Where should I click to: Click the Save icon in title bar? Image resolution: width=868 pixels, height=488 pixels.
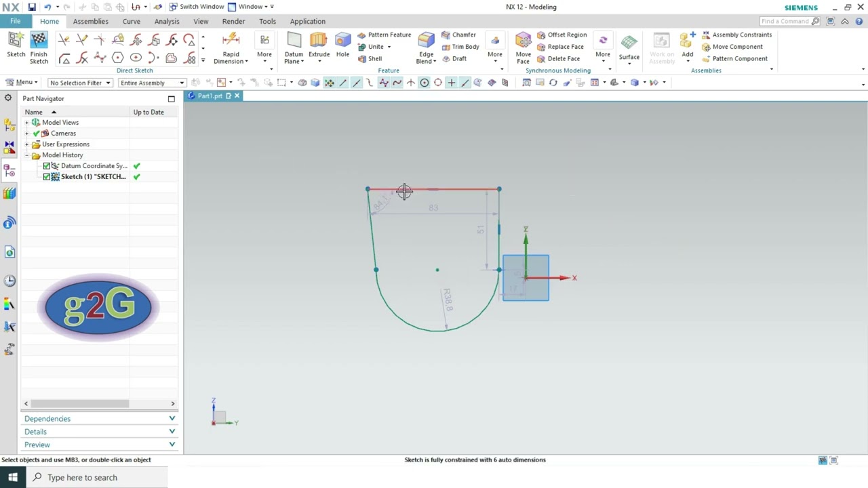[31, 7]
